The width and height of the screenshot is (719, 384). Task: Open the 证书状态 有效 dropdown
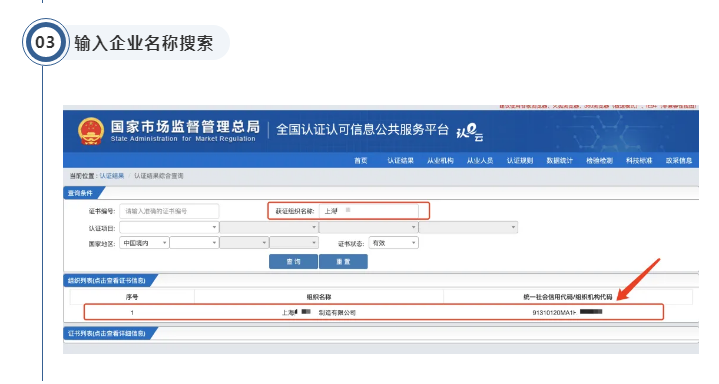click(x=393, y=243)
